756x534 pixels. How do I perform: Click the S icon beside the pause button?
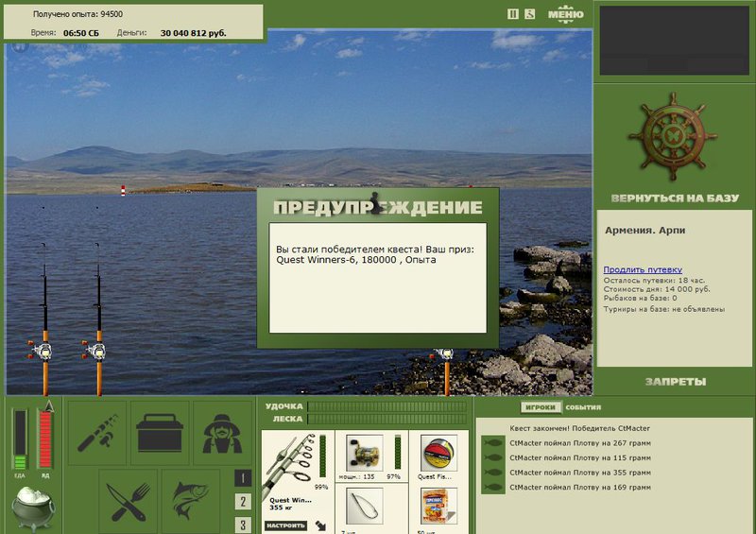[529, 14]
